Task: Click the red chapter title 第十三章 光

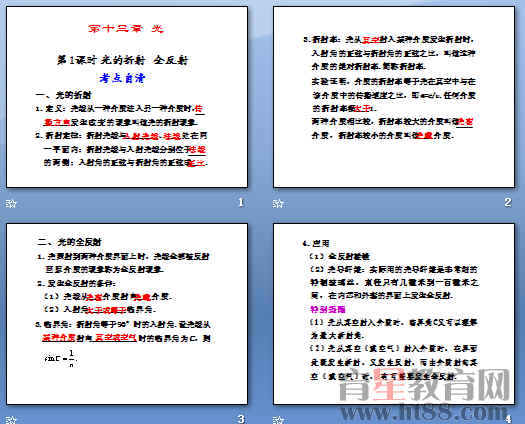Action: coord(126,28)
